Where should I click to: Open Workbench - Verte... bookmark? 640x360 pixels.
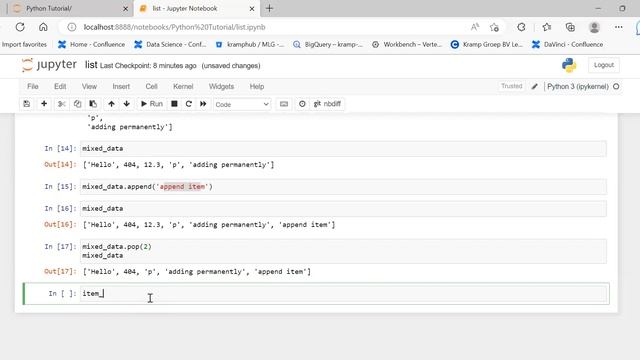tap(407, 44)
